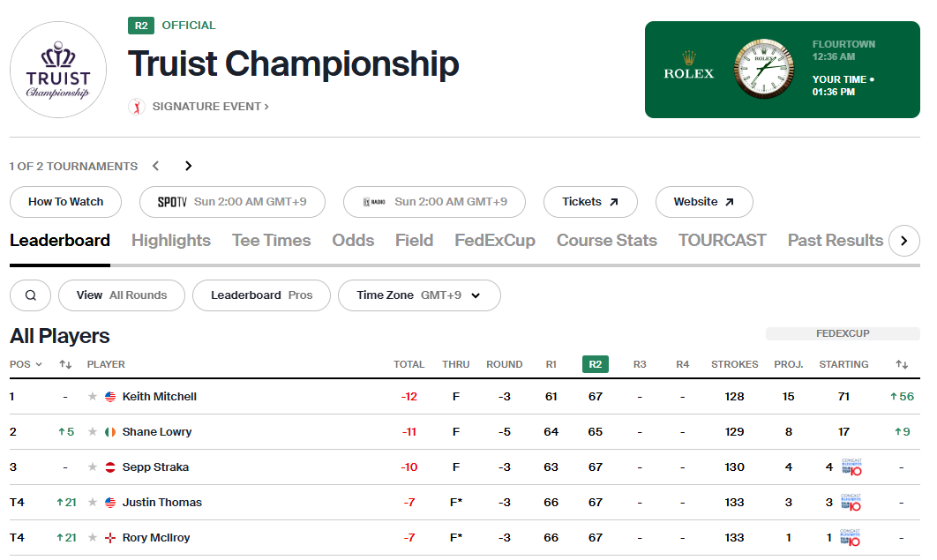Sort FedExCup movement arrows column
Screen dimensions: 937x560
[x=902, y=364]
